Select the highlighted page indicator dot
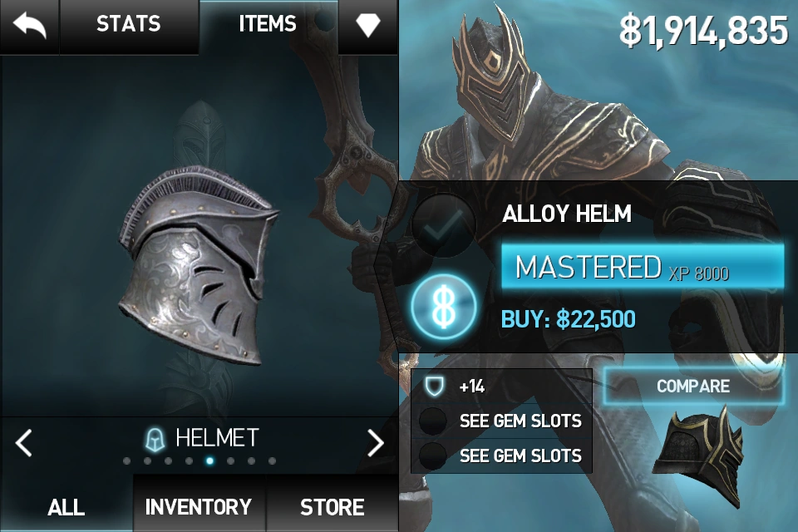Image resolution: width=798 pixels, height=532 pixels. (x=209, y=461)
